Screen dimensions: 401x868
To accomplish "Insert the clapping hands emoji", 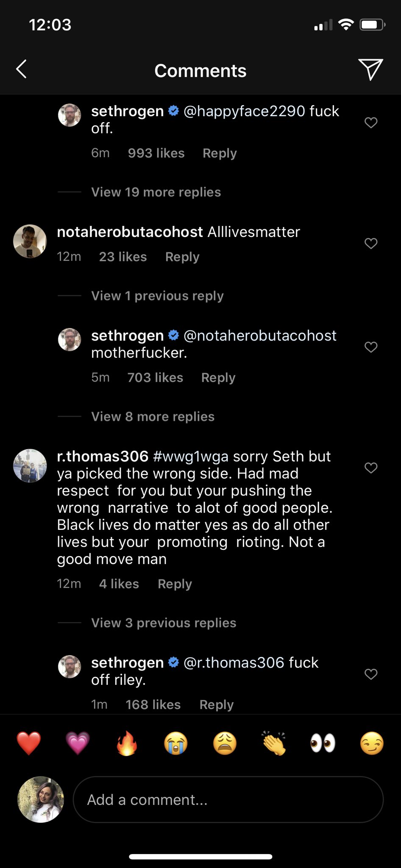I will click(274, 743).
